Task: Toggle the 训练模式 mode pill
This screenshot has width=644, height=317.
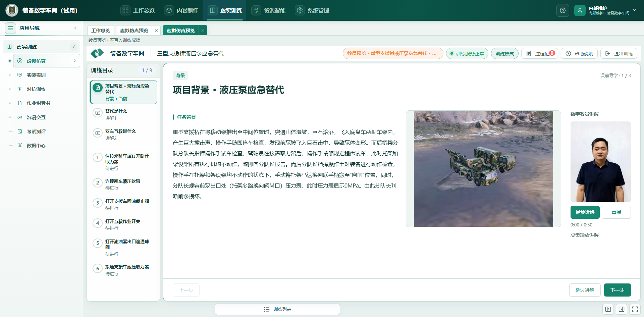Action: pos(505,54)
